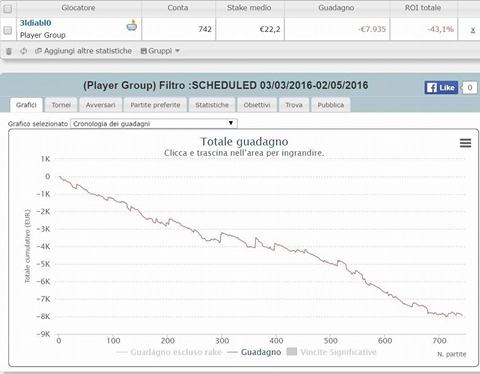Click the trash delete icon in toolbar
Image resolution: width=480 pixels, height=374 pixels.
click(9, 51)
